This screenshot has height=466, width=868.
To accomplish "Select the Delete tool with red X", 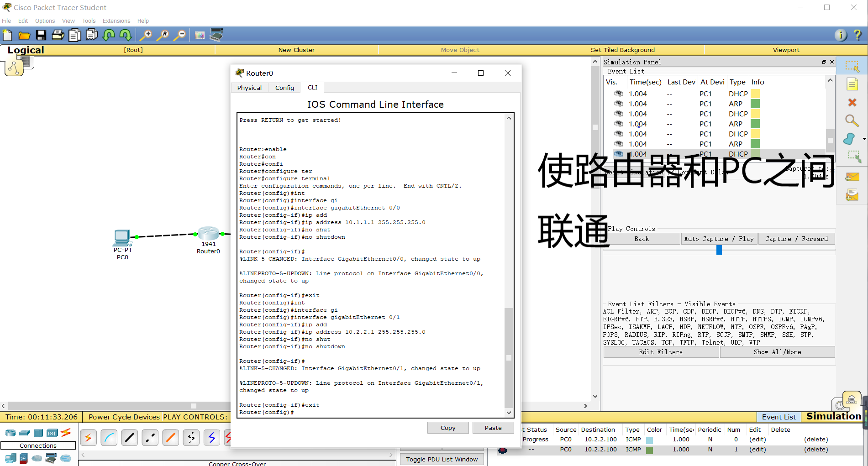I will 852,103.
